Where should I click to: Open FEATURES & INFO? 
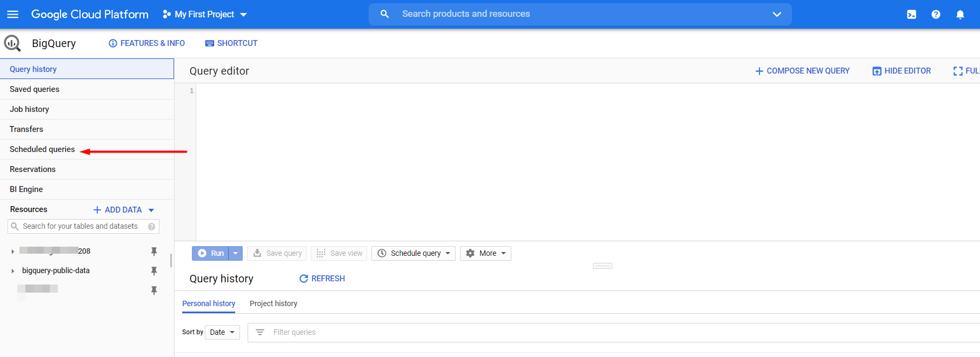click(x=146, y=43)
